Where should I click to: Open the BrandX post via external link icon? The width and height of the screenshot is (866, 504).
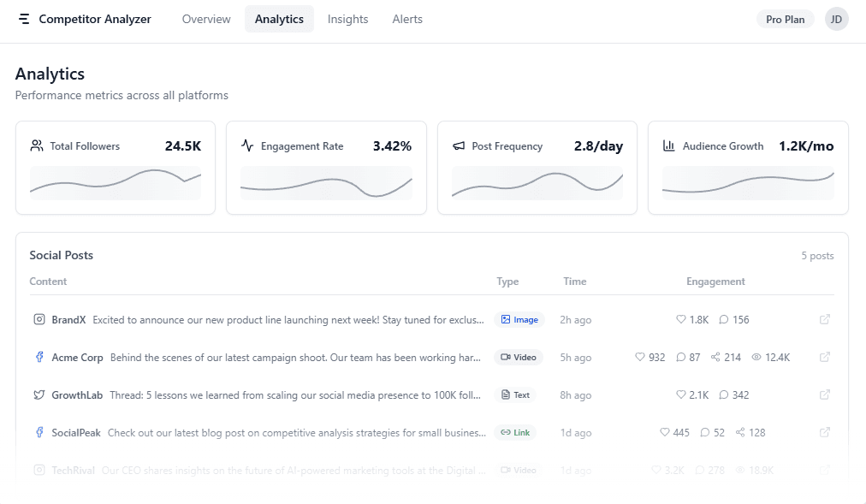[x=824, y=319]
